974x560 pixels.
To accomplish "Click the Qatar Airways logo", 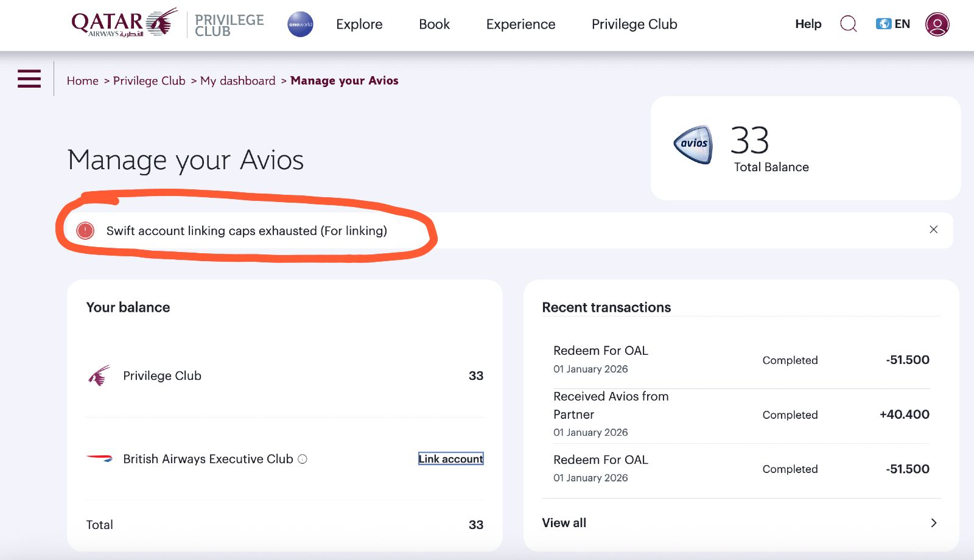I will pyautogui.click(x=124, y=23).
